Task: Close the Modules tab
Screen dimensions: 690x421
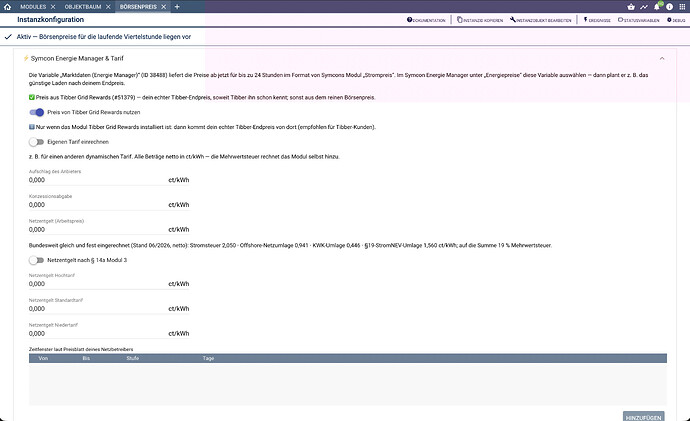Action: [x=53, y=7]
